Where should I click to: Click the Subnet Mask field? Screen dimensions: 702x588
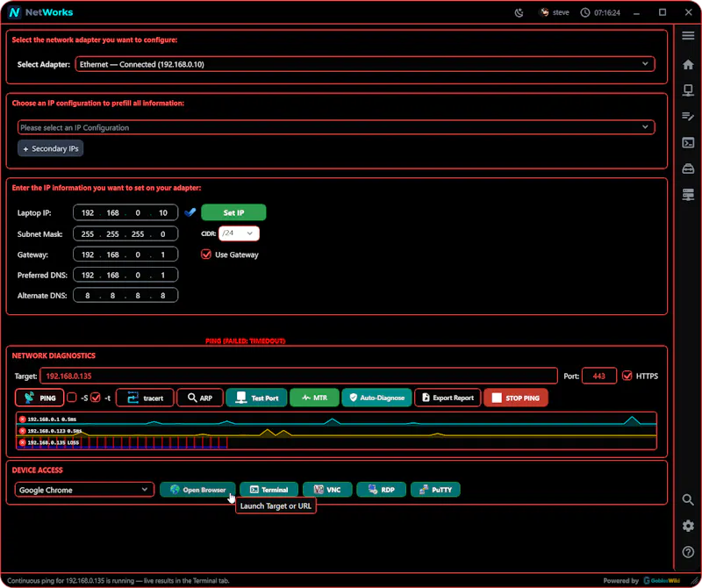pos(125,233)
